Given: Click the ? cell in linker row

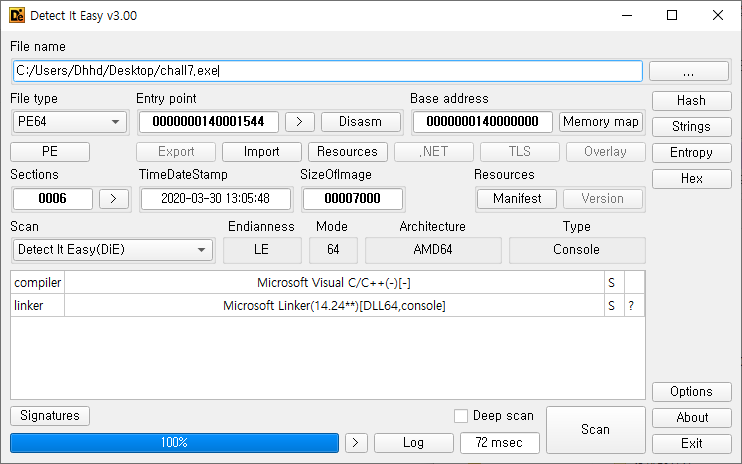Looking at the screenshot, I should [634, 306].
